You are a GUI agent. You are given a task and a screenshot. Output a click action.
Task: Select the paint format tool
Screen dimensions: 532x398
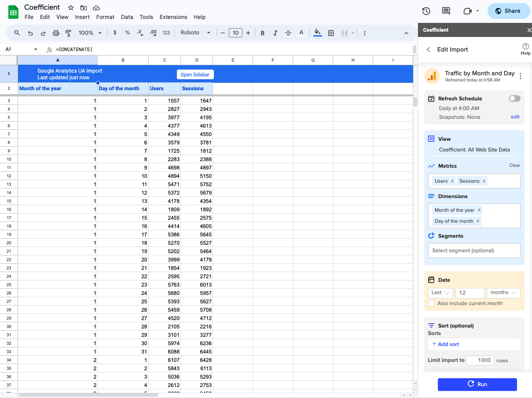68,33
